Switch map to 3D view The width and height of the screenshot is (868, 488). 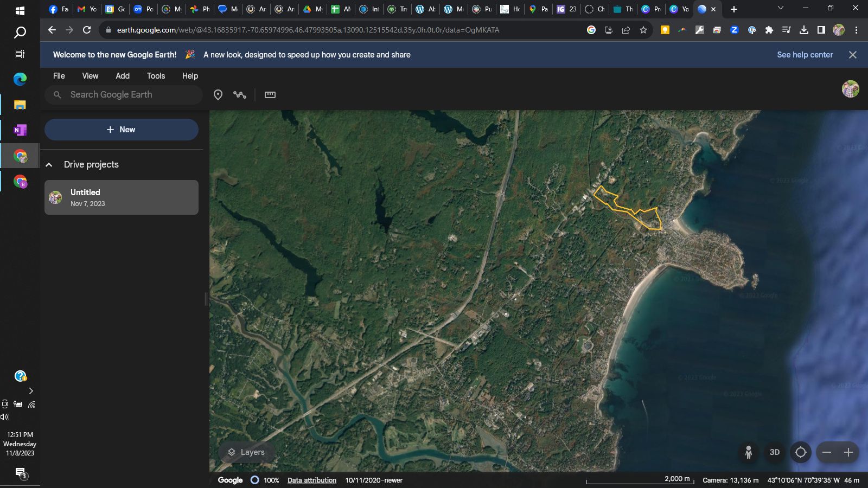tap(775, 452)
